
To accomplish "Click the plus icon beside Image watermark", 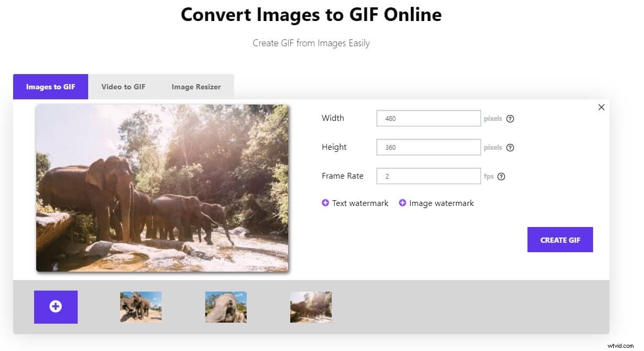I will coord(403,202).
